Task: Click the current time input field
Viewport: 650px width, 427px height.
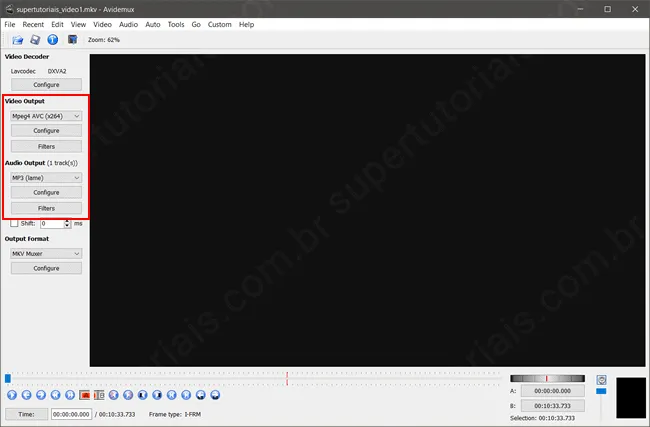Action: pos(71,414)
